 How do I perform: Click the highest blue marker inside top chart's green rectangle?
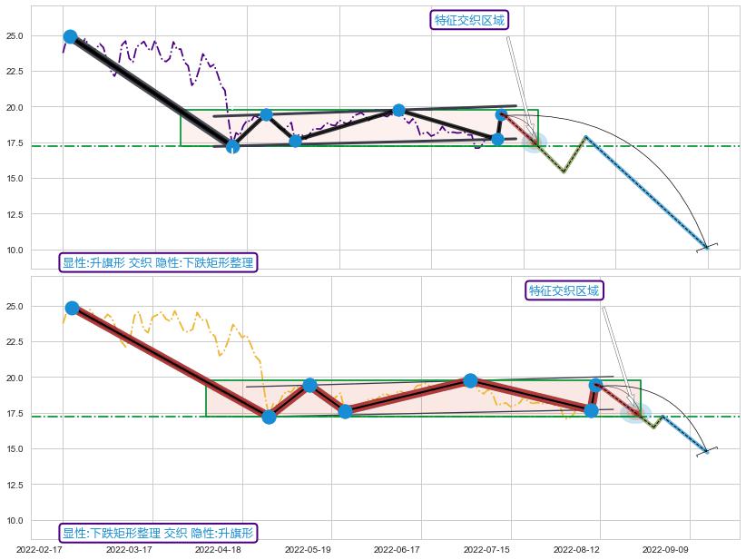pyautogui.click(x=398, y=110)
